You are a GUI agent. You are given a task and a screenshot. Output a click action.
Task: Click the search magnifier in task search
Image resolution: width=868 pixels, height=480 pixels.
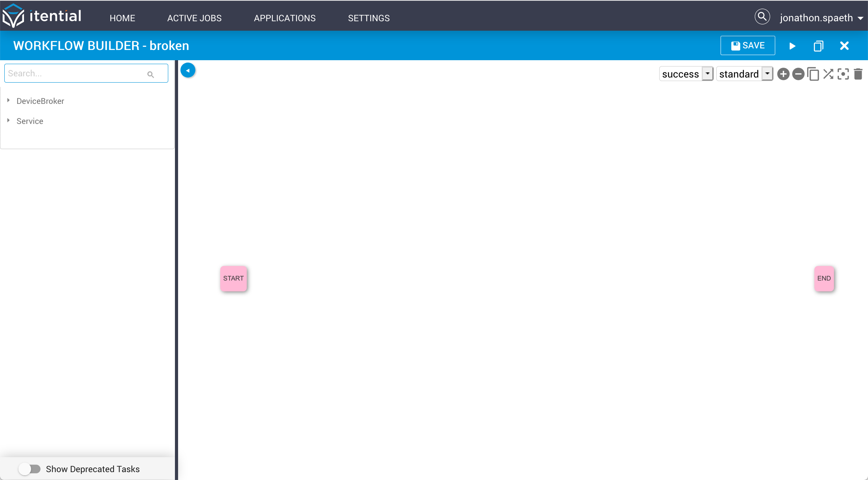(151, 74)
